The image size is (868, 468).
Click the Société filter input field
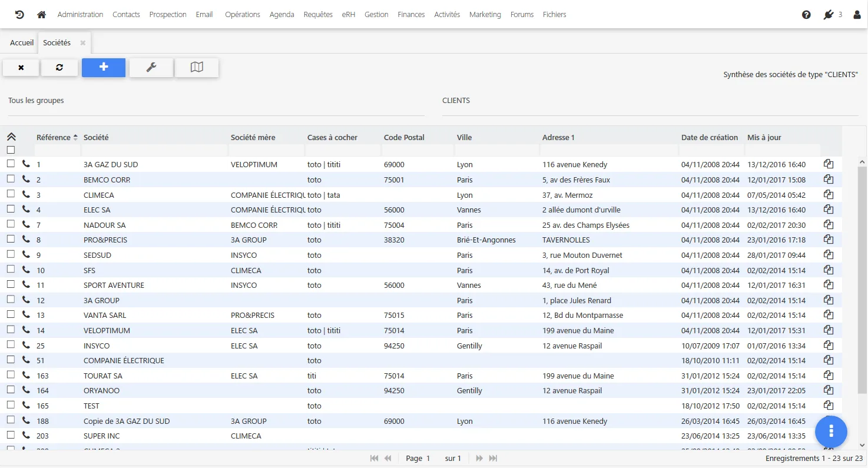[154, 150]
